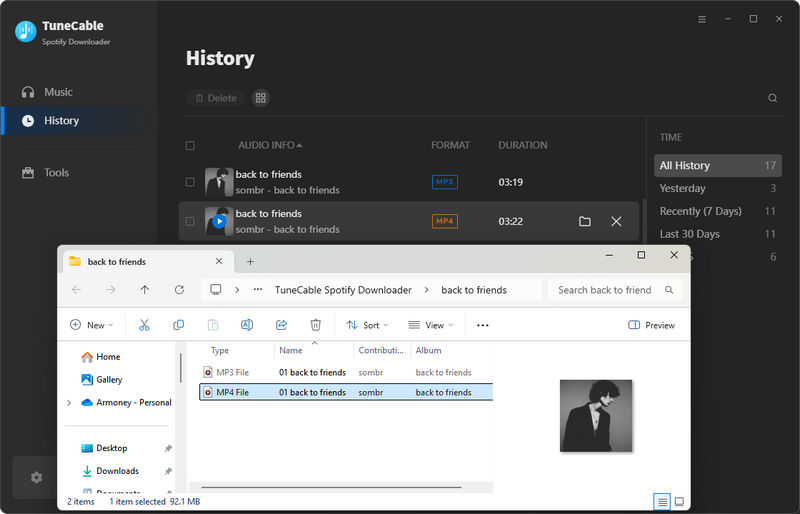This screenshot has height=514, width=800.
Task: Open Downloads in quick access
Action: [x=110, y=471]
